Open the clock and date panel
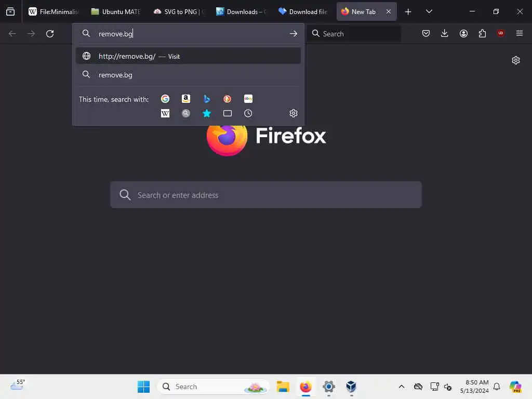This screenshot has height=399, width=532. [x=474, y=387]
